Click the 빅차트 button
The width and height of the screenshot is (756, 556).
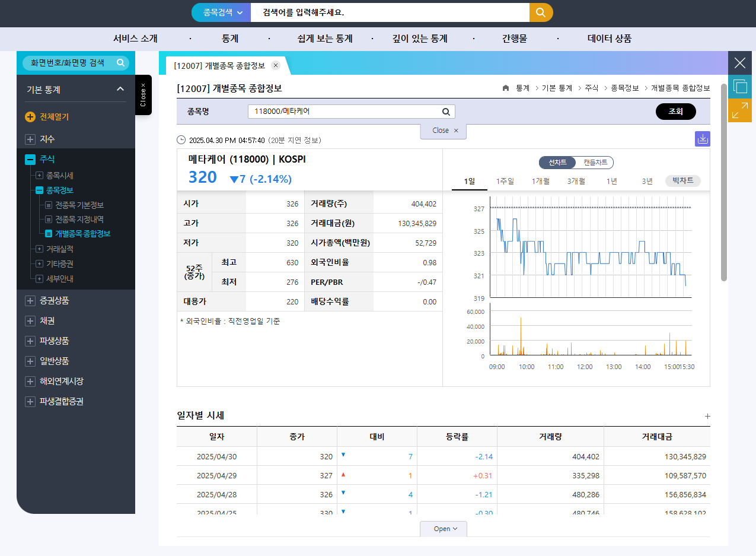[683, 181]
